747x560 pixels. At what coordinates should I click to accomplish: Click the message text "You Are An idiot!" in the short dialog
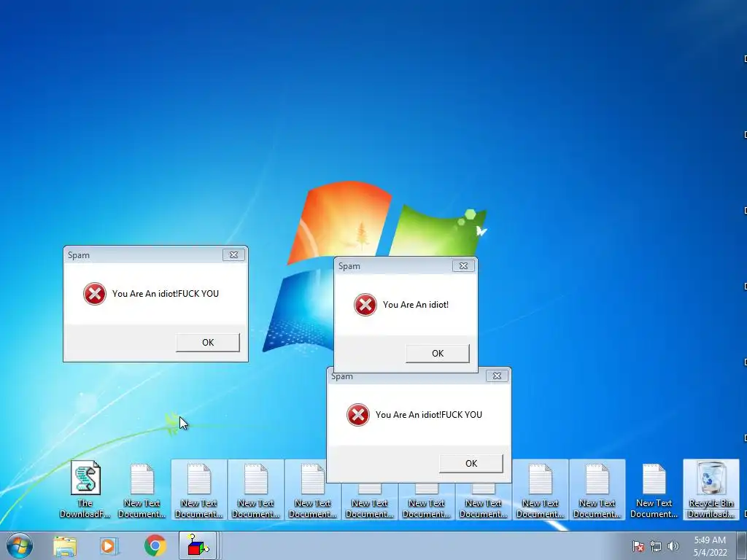pyautogui.click(x=415, y=305)
